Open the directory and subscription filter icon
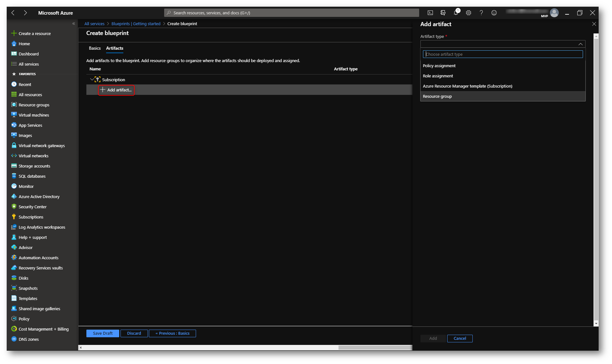Screen dimensions: 612x364 [x=443, y=13]
